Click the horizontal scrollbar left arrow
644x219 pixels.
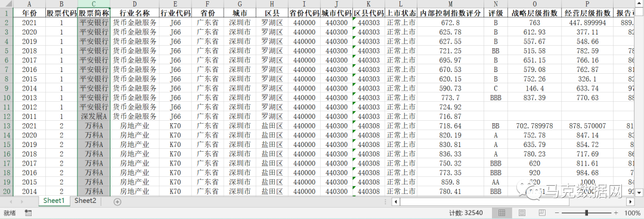click(395, 202)
